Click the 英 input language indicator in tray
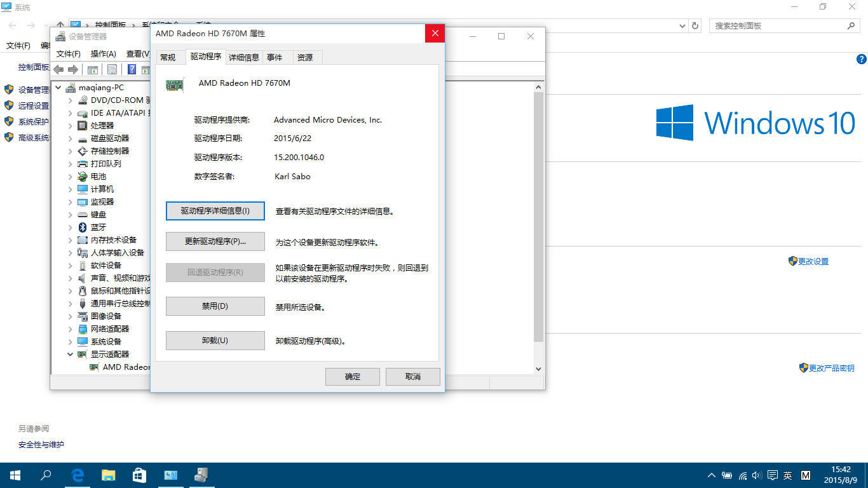868x488 pixels. pos(788,475)
